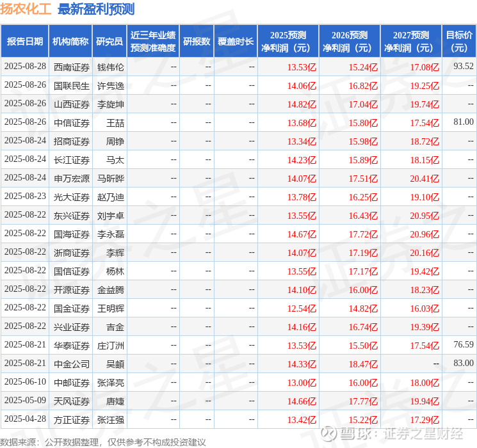Click target price 76.59

click(464, 344)
